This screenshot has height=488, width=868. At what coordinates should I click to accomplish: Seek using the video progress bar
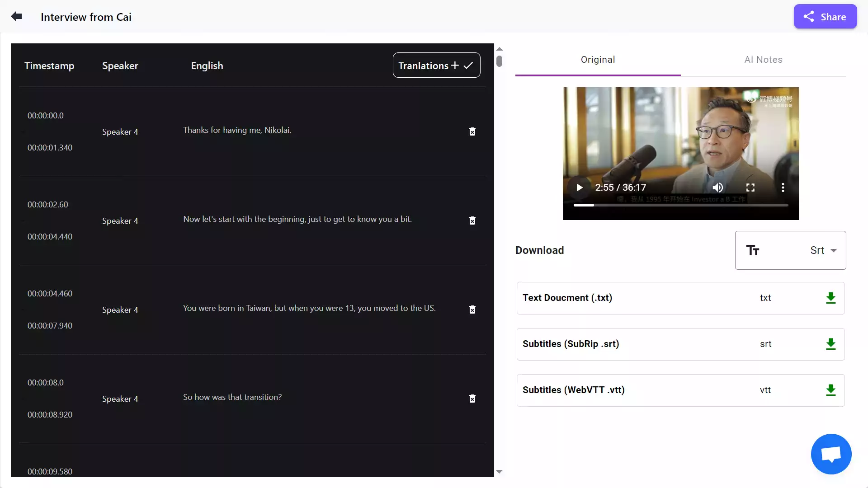coord(680,205)
